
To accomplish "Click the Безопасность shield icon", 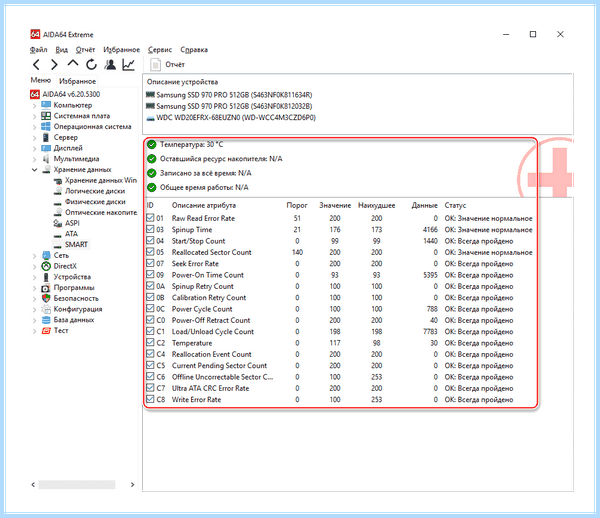I will click(x=46, y=298).
